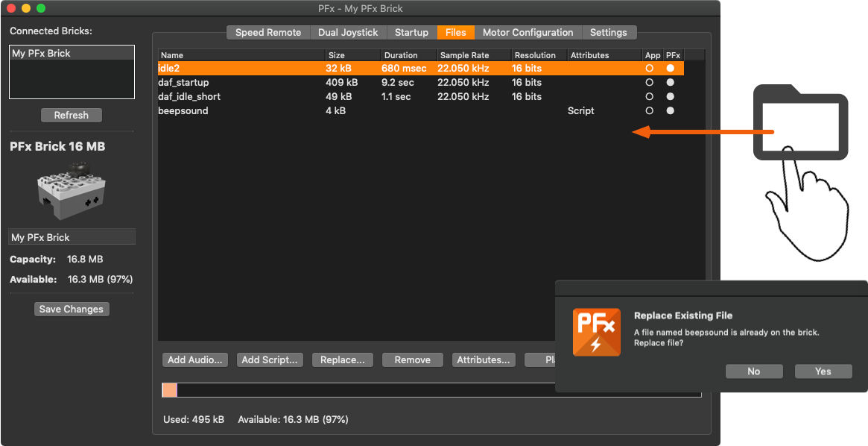Click the PFx column header
Viewport: 868px width, 446px height.
tap(674, 55)
